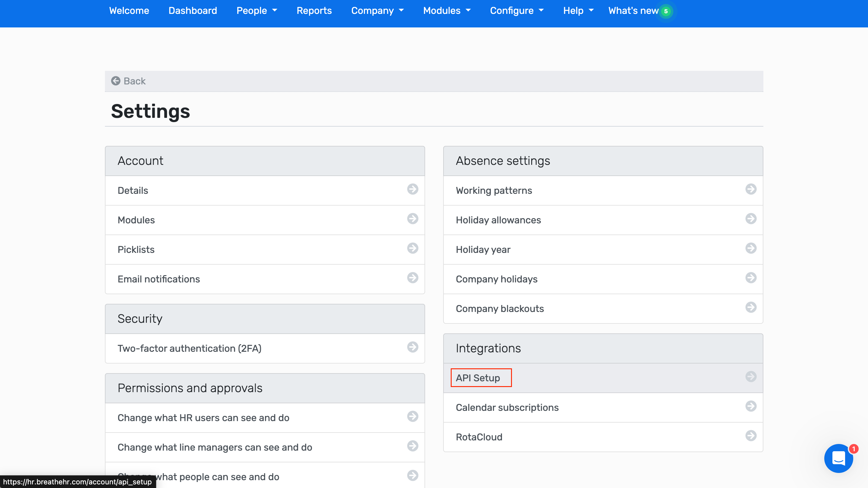Open Two-factor authentication (2FA) settings
Viewport: 868px width, 488px height.
point(189,348)
